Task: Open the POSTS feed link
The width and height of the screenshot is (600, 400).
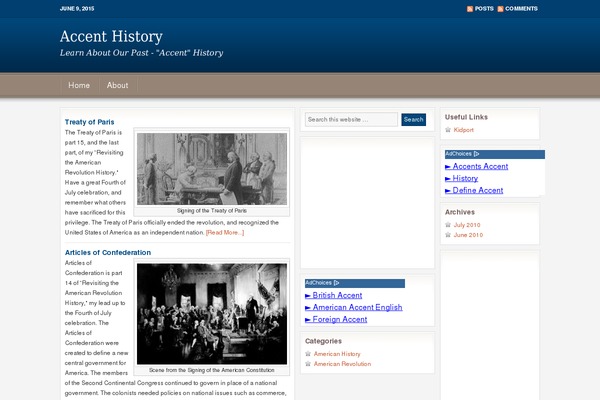Action: [484, 8]
